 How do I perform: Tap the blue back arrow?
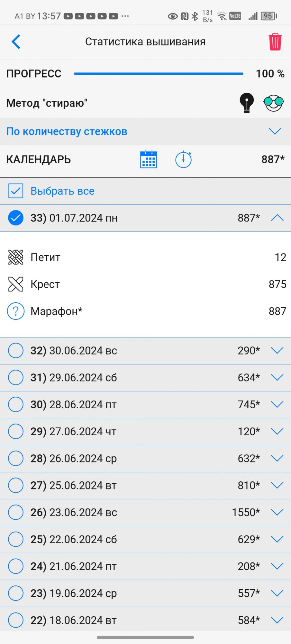[16, 42]
